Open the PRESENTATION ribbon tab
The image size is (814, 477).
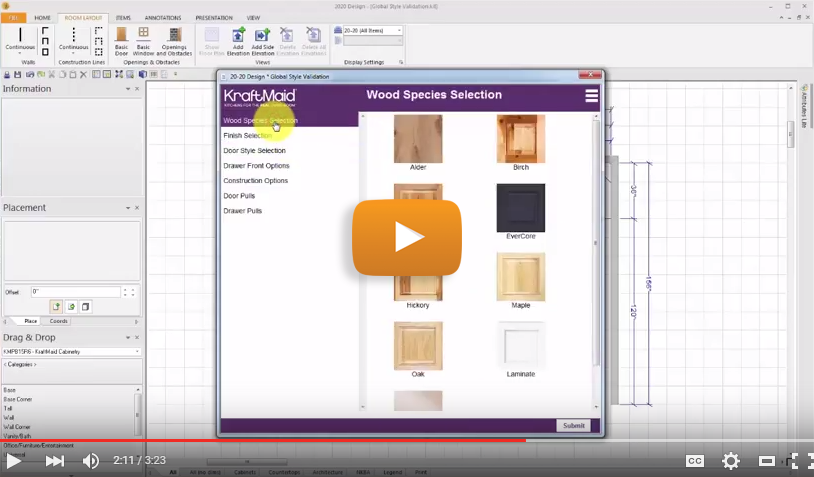tap(214, 18)
